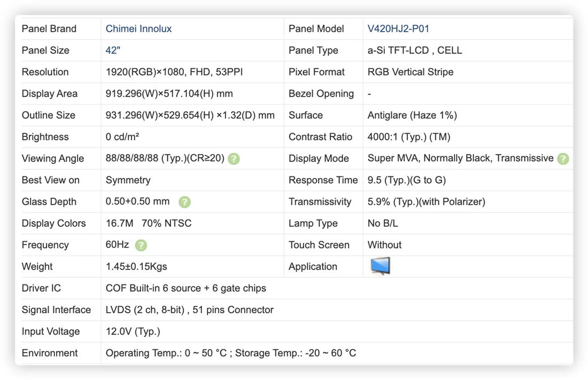
Task: Click the 'Lamp Type' label
Action: point(313,223)
